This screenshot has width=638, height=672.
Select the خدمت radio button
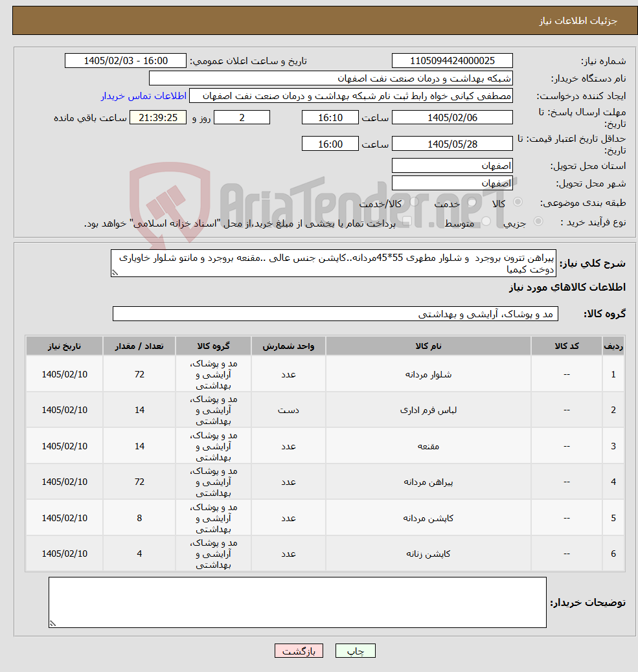click(x=472, y=202)
